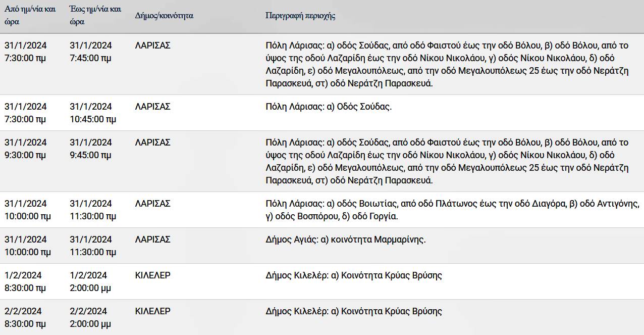Image resolution: width=644 pixels, height=335 pixels.
Task: Click ΚΙΛΕΛΕΡ in the 1/2/2024 row
Action: 153,275
